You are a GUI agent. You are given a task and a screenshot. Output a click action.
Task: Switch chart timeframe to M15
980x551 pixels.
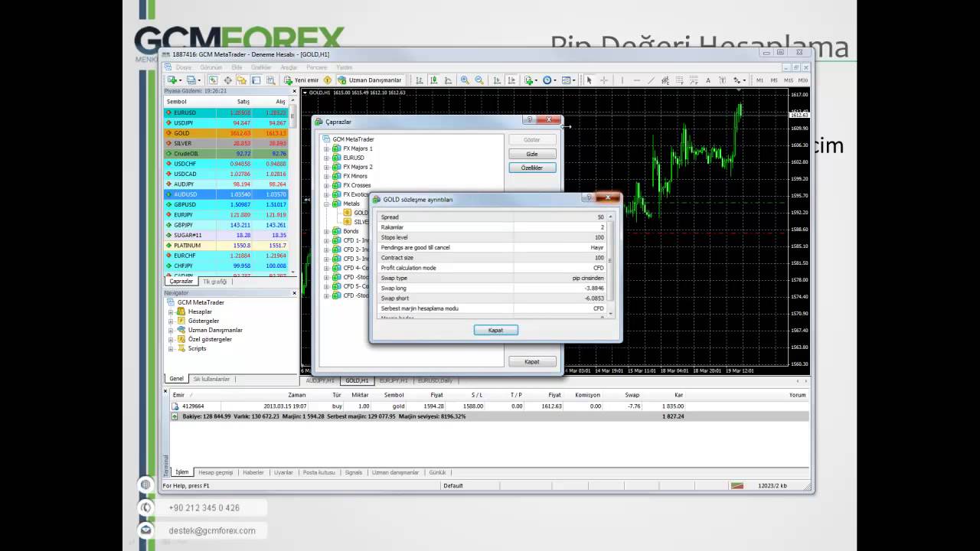click(x=789, y=80)
